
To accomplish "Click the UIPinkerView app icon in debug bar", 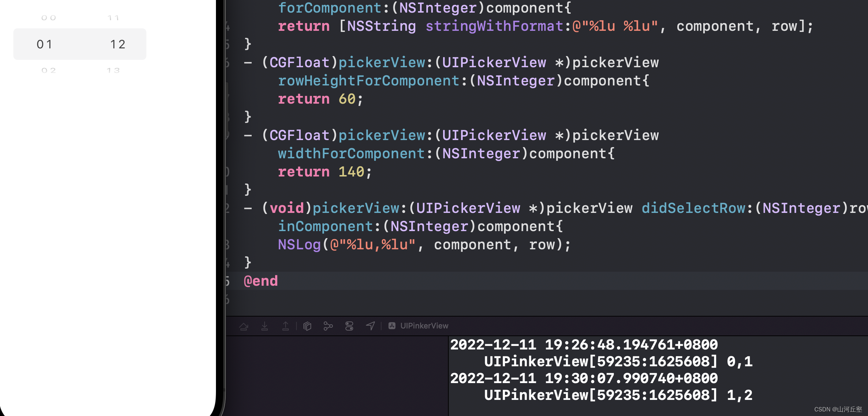I will click(392, 326).
